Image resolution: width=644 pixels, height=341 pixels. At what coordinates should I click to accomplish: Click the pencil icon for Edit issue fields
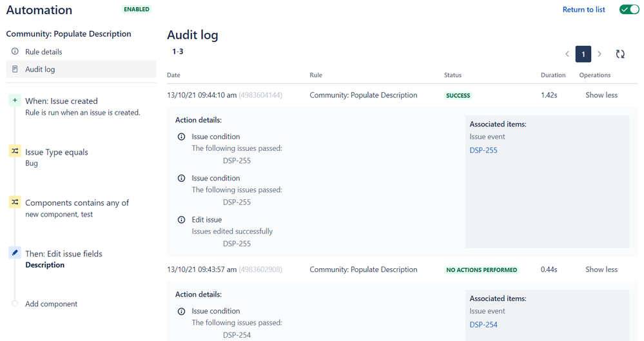tap(15, 253)
